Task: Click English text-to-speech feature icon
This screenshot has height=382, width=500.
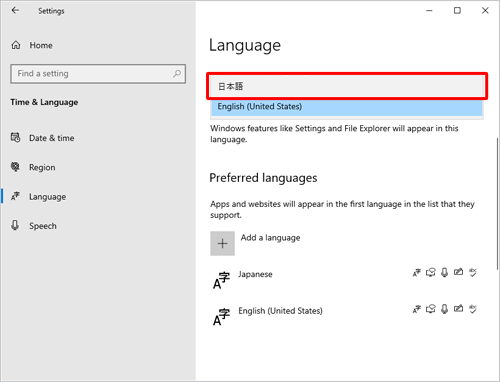Action: 431,309
